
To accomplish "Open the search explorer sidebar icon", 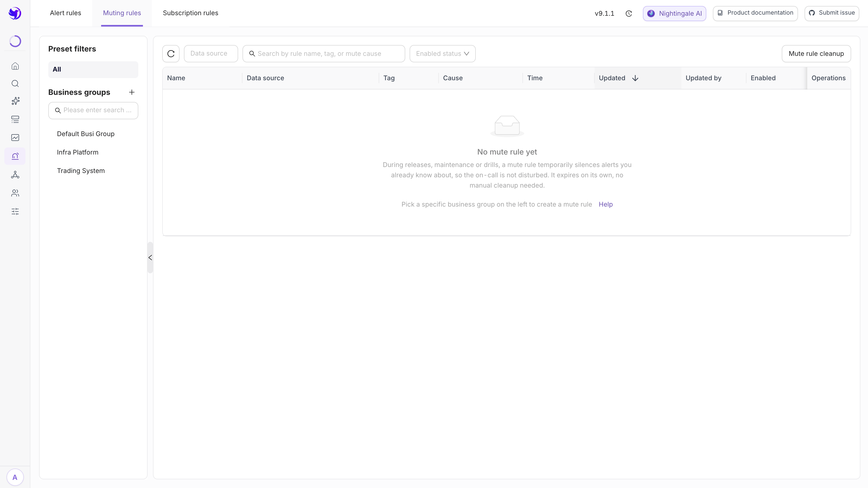I will pos(15,84).
